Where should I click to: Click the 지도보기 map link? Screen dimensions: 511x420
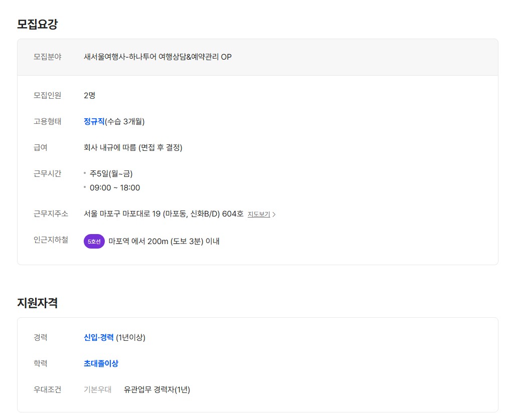pyautogui.click(x=259, y=215)
